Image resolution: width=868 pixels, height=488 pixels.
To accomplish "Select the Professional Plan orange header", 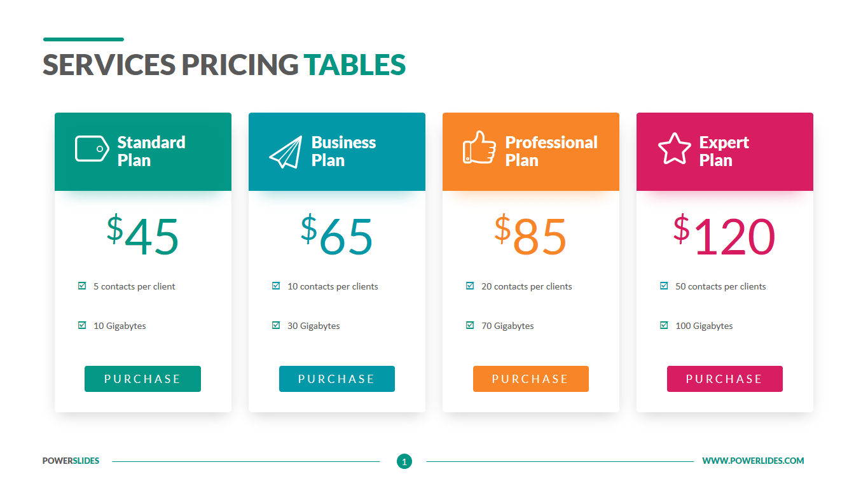I will tap(531, 151).
